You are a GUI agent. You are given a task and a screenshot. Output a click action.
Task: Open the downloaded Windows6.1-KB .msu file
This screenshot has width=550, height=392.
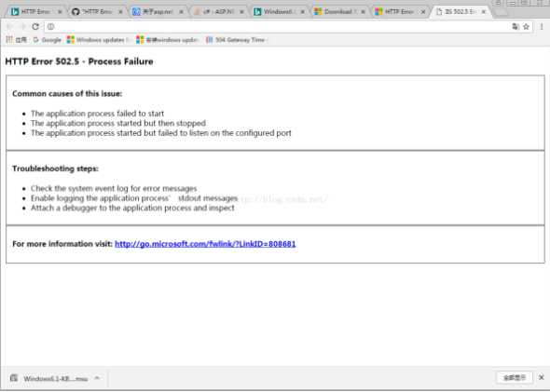(49, 379)
